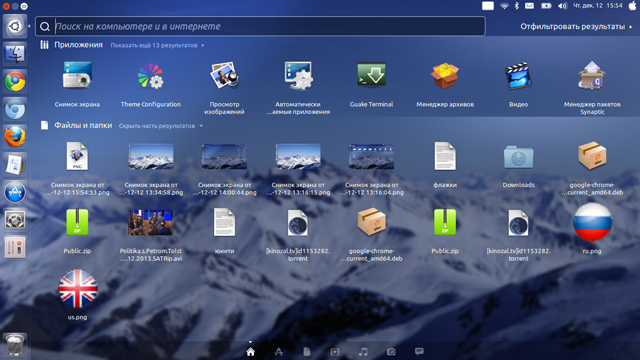Switch to the Files lens
The height and width of the screenshot is (360, 640).
pos(307,352)
